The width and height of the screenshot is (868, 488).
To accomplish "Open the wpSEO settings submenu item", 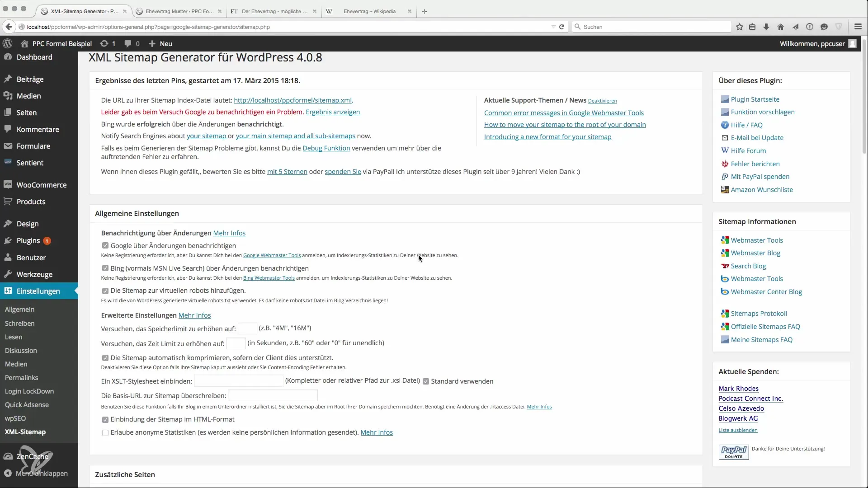I will (15, 418).
